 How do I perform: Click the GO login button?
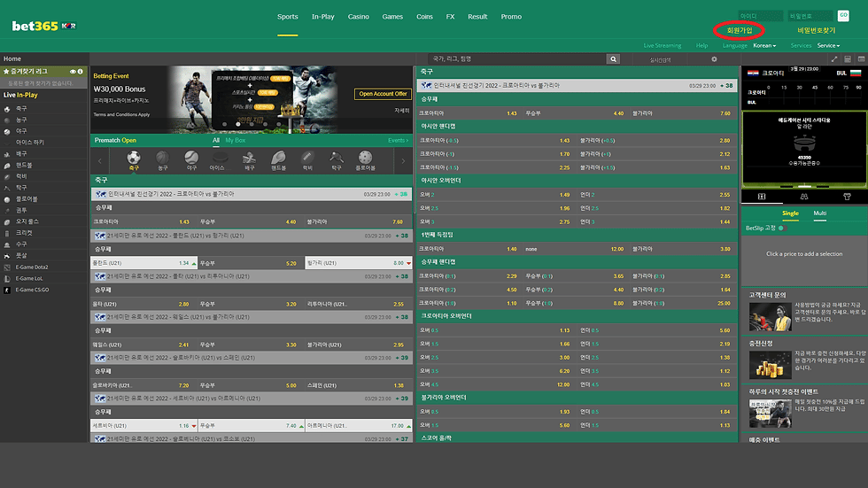pos(843,15)
